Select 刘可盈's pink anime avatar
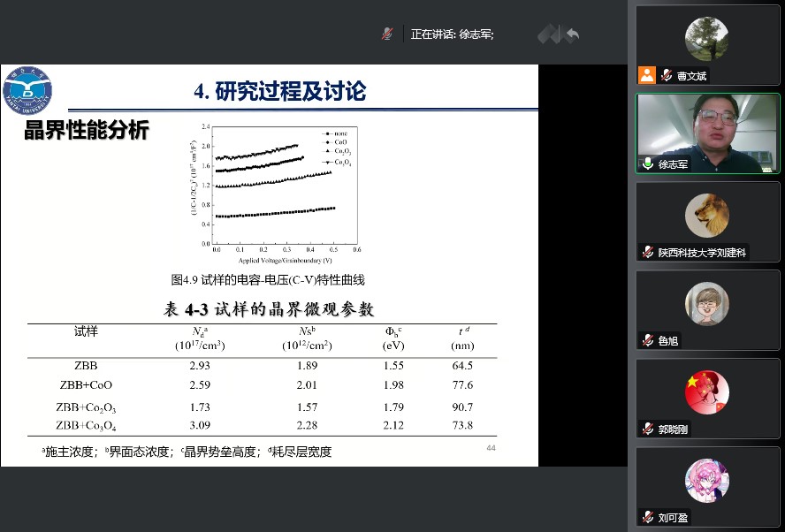Image resolution: width=785 pixels, height=532 pixels. [706, 480]
